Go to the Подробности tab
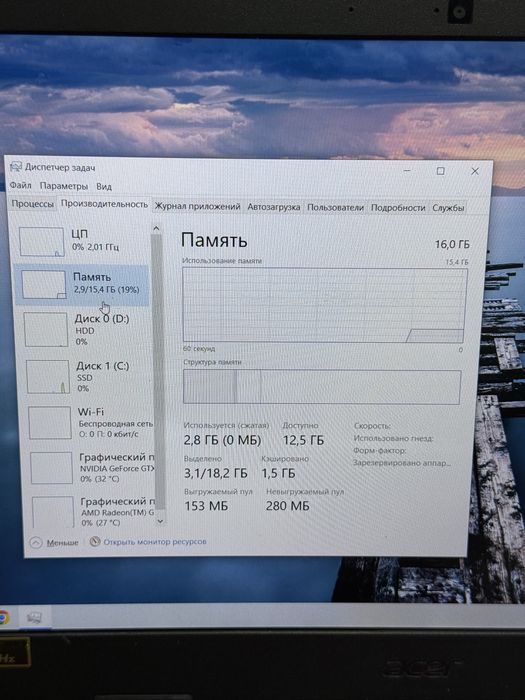Viewport: 525px width, 700px height. pos(398,208)
